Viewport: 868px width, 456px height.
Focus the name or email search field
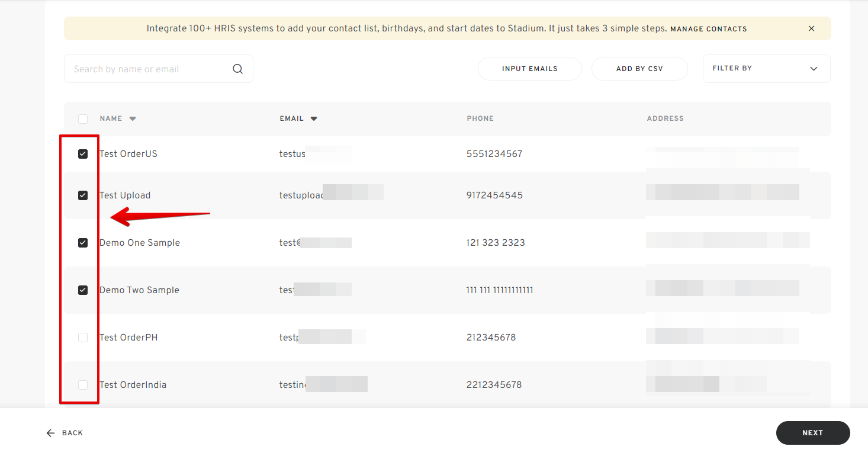148,69
